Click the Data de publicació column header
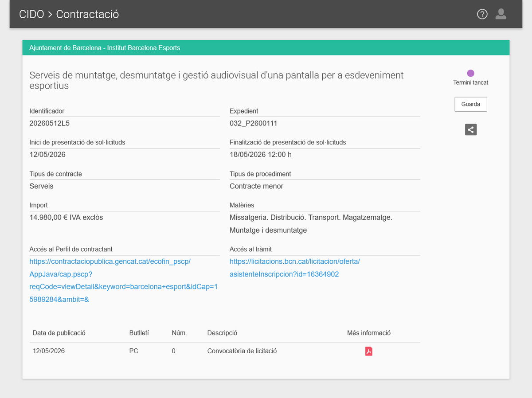This screenshot has width=532, height=398. point(59,333)
